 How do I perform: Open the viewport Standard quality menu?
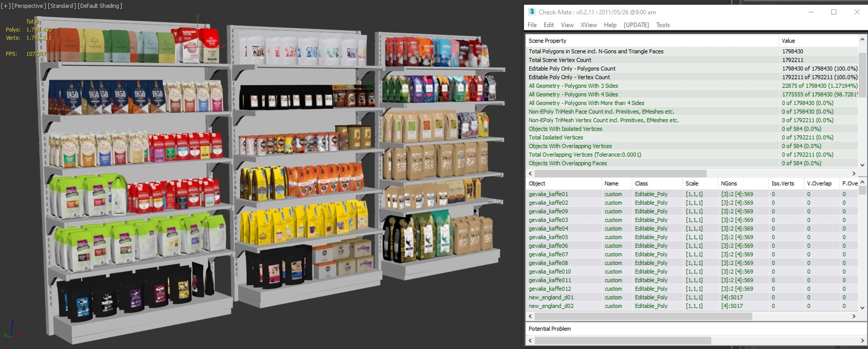61,6
